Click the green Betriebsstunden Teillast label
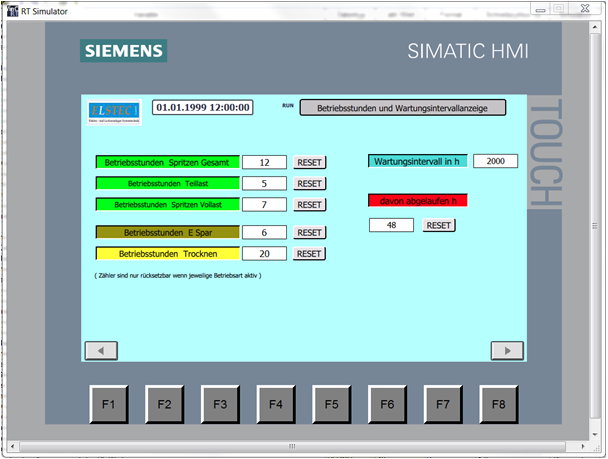Screen dimensions: 608x459 (168, 183)
